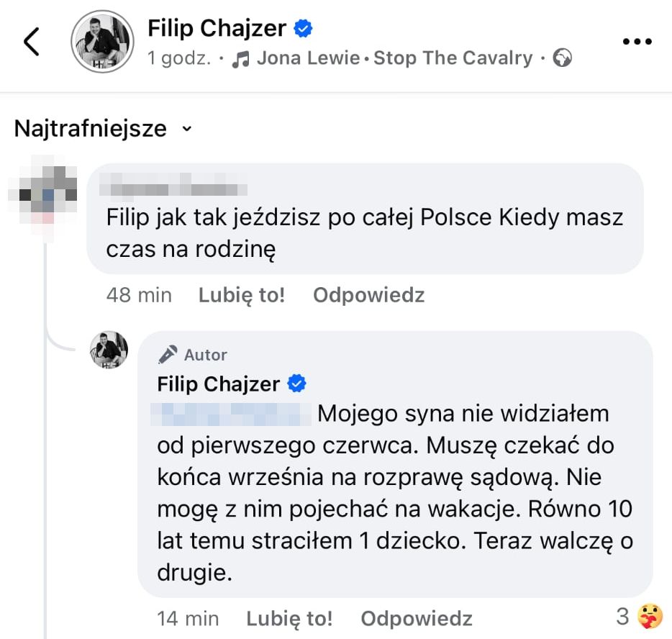
Task: Tap Filip Chajzer's name in the reply
Action: [218, 384]
